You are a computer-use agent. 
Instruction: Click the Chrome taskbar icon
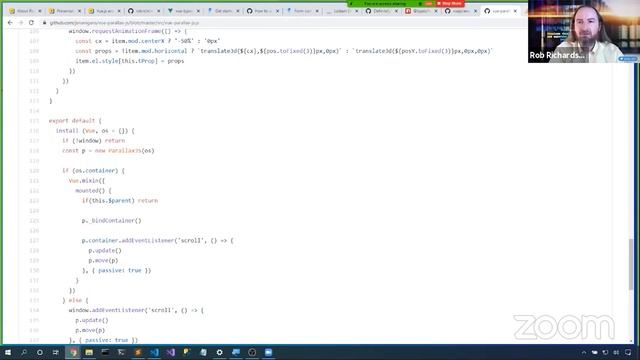(73, 352)
